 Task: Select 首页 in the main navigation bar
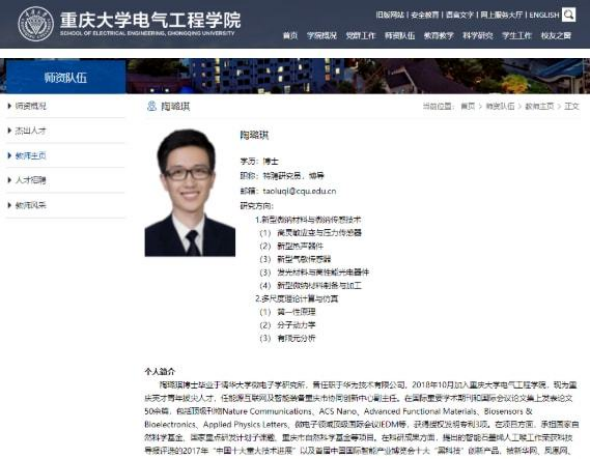[x=290, y=36]
